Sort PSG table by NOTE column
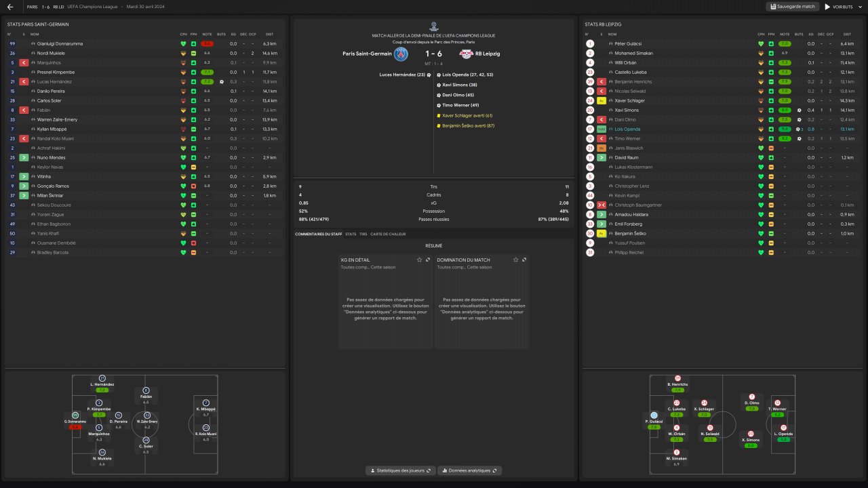This screenshot has width=868, height=488. click(x=207, y=34)
